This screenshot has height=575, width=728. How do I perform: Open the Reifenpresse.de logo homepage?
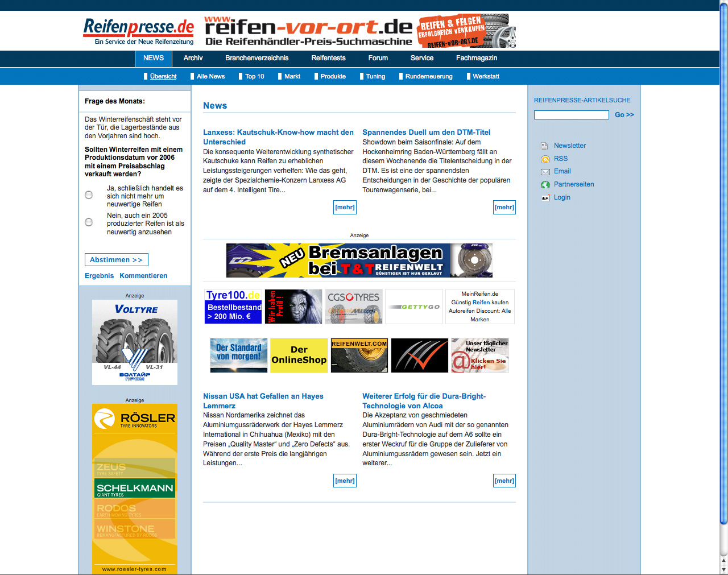pos(138,31)
